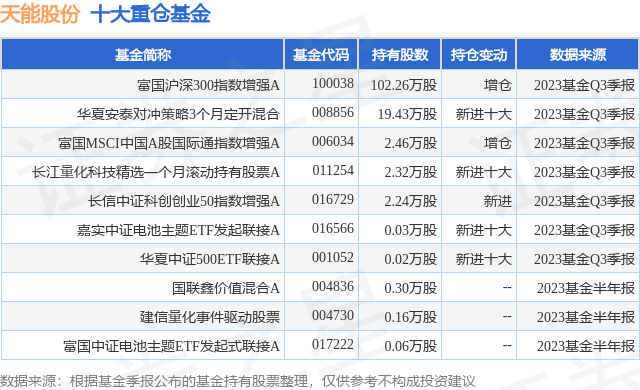Screen dimensions: 640x390
Task: Click 2023基金半年报 in the 004730 row
Action: (x=586, y=317)
